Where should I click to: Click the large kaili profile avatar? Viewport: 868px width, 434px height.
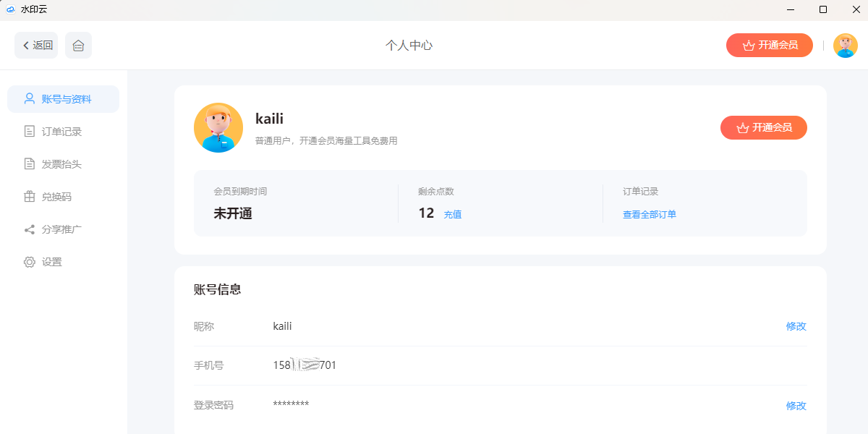(218, 127)
